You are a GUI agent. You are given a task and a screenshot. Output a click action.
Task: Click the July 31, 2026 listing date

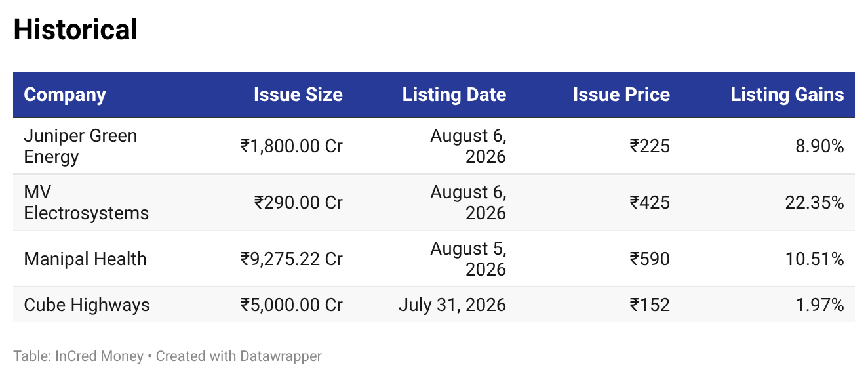click(x=452, y=304)
